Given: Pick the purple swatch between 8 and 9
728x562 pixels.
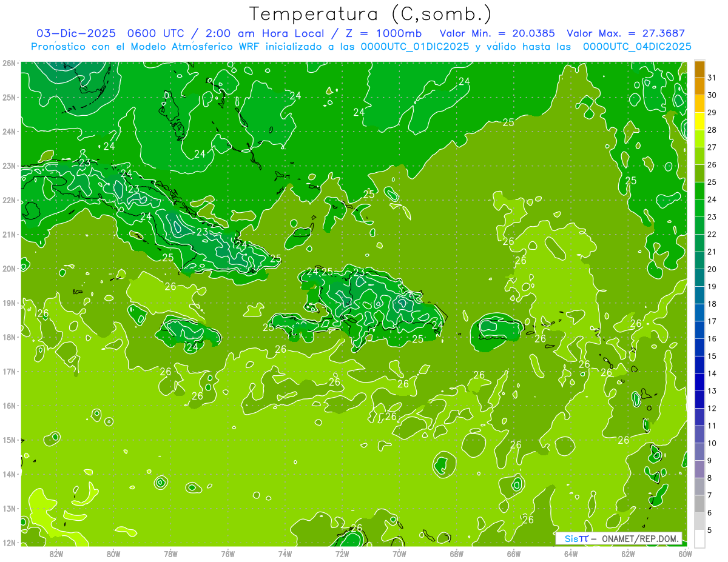Looking at the screenshot, I should (699, 469).
